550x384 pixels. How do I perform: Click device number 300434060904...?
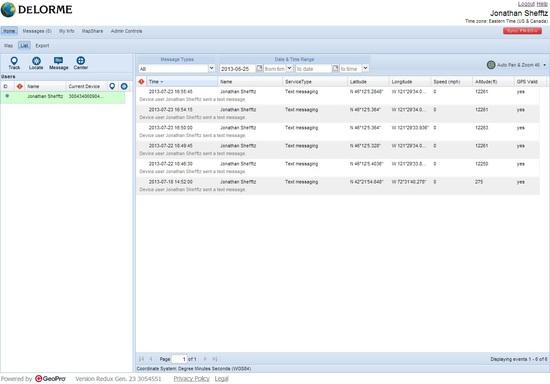tap(86, 96)
